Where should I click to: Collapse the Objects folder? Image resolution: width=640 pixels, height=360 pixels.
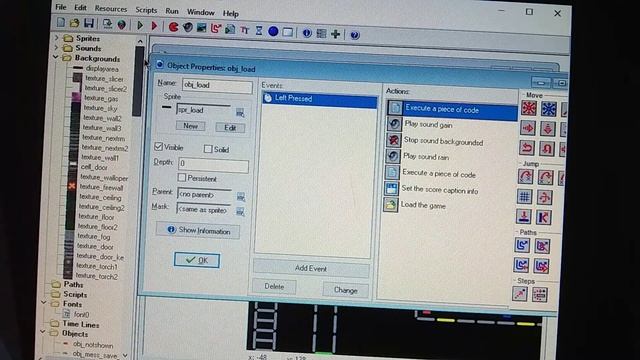point(42,332)
